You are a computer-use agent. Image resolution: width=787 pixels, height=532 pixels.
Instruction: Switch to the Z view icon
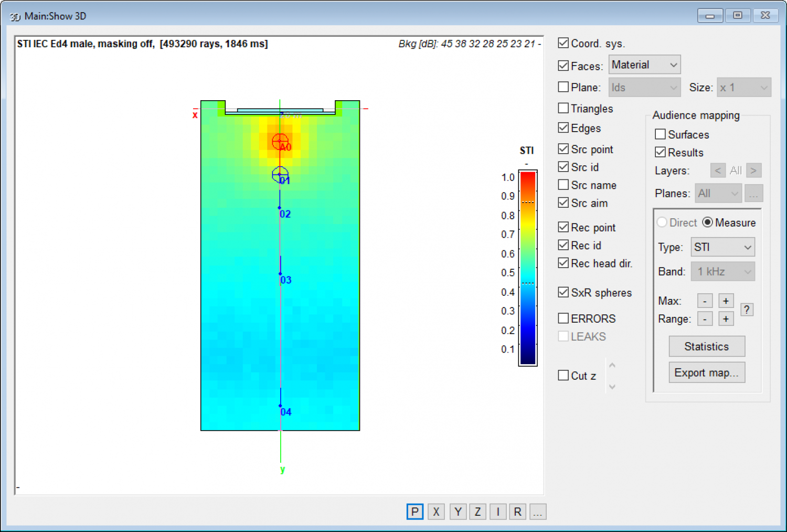tap(477, 512)
